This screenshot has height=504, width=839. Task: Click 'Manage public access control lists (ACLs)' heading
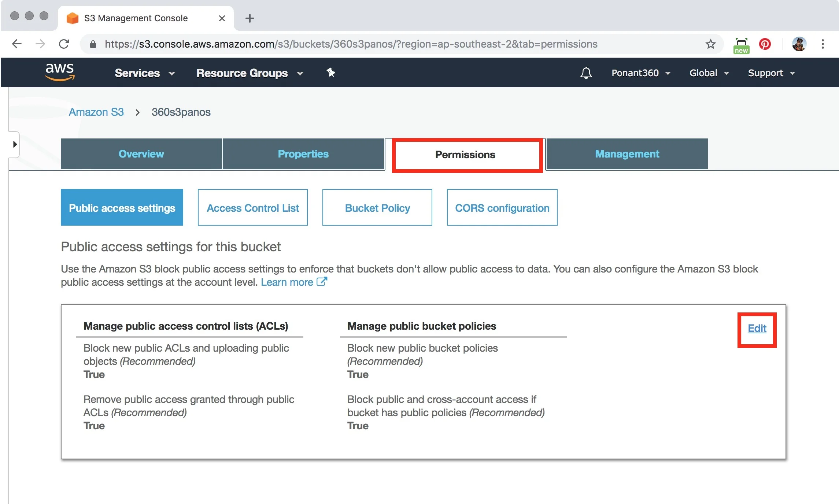point(186,326)
